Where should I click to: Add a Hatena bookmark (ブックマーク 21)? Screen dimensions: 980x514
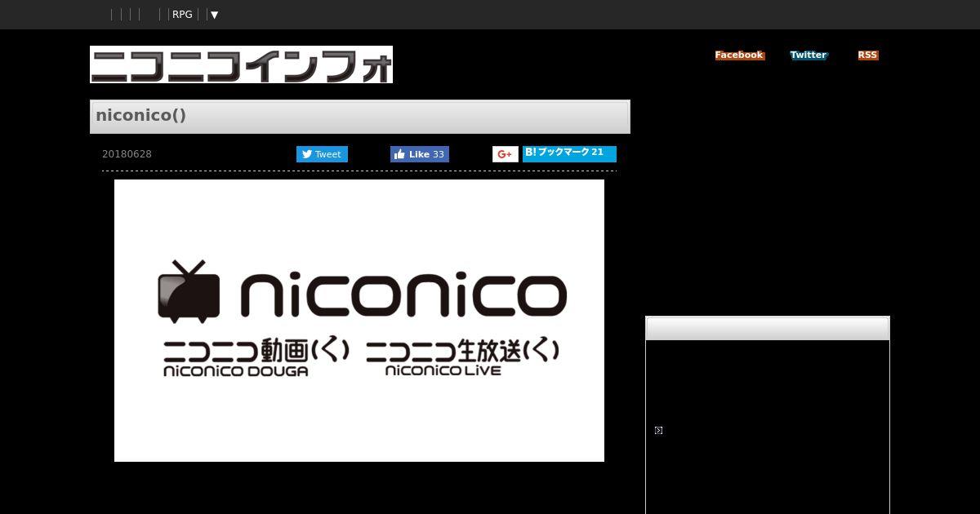pyautogui.click(x=569, y=153)
